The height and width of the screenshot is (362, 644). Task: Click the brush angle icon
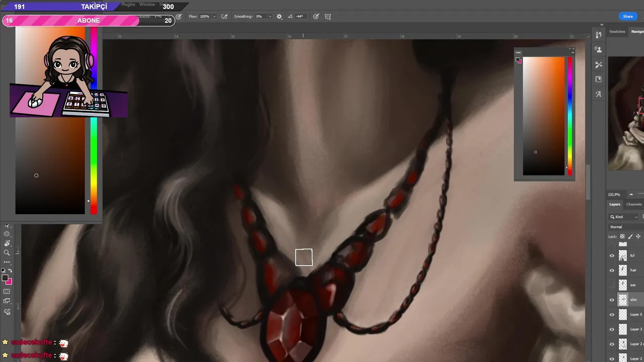pyautogui.click(x=290, y=17)
